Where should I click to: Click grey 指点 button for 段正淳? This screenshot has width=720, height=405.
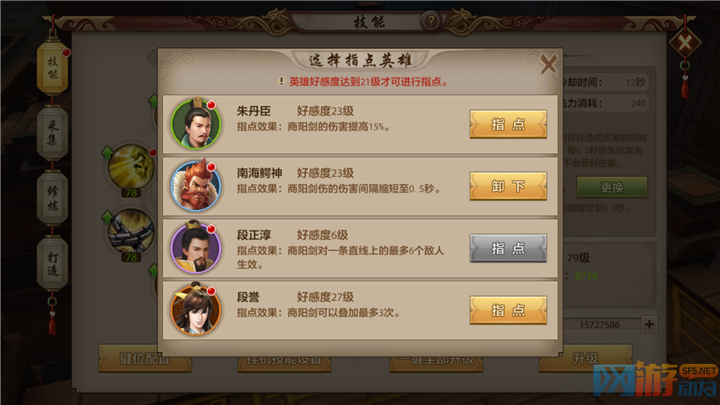(508, 248)
